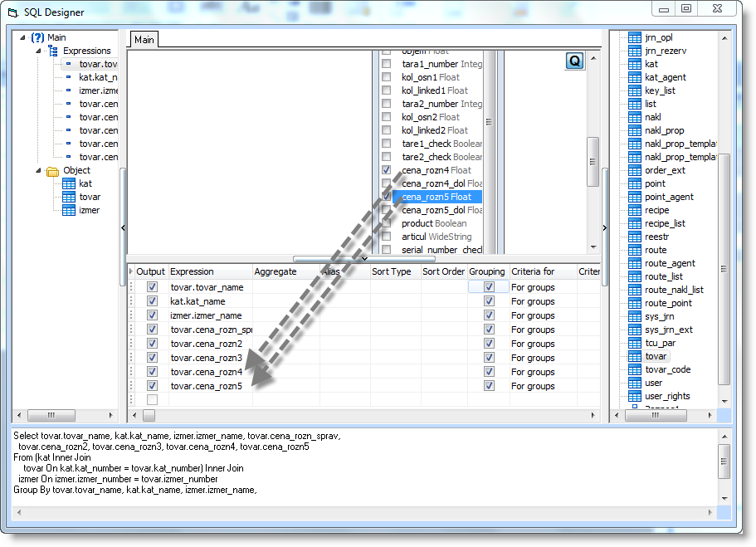Screen dimensions: 756x547
Task: Collapse the Object tree node
Action: click(x=38, y=170)
